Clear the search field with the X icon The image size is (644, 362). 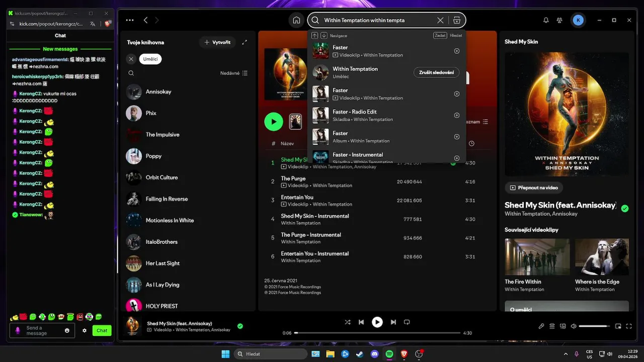coord(440,20)
